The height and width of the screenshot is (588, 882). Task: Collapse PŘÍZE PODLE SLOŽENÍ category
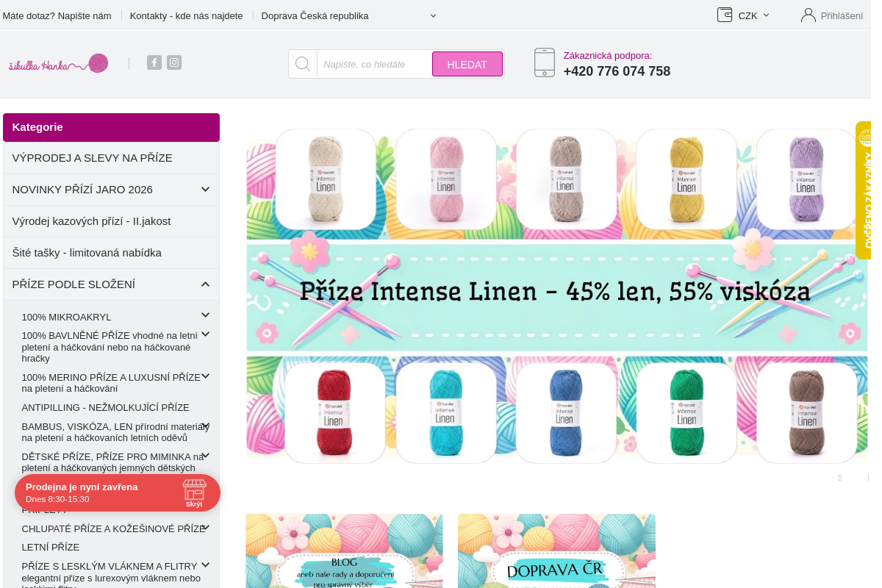(x=205, y=284)
